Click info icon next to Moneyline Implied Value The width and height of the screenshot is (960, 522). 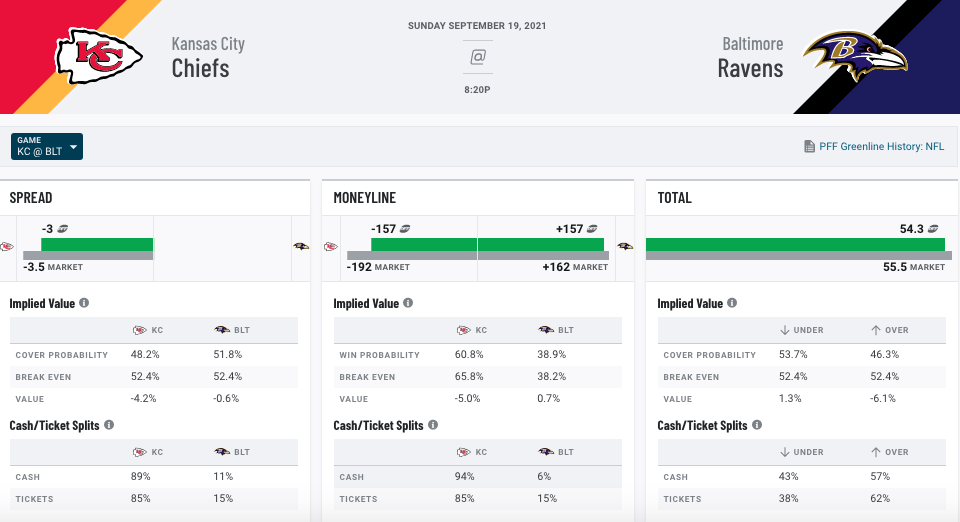tap(408, 303)
